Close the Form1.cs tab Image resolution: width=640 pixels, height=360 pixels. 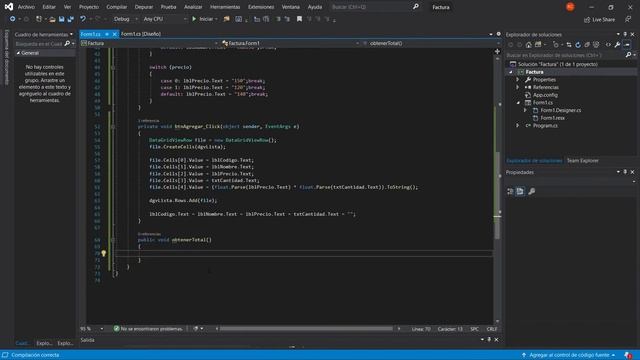(x=114, y=34)
